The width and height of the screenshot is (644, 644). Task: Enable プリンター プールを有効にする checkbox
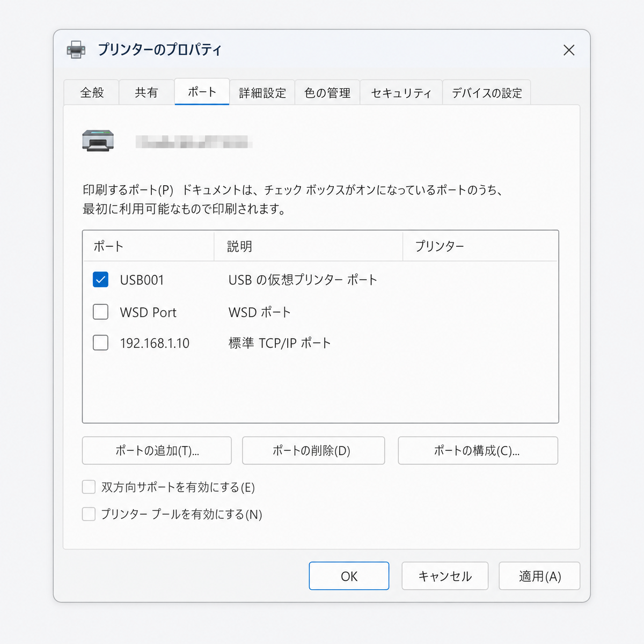click(89, 514)
